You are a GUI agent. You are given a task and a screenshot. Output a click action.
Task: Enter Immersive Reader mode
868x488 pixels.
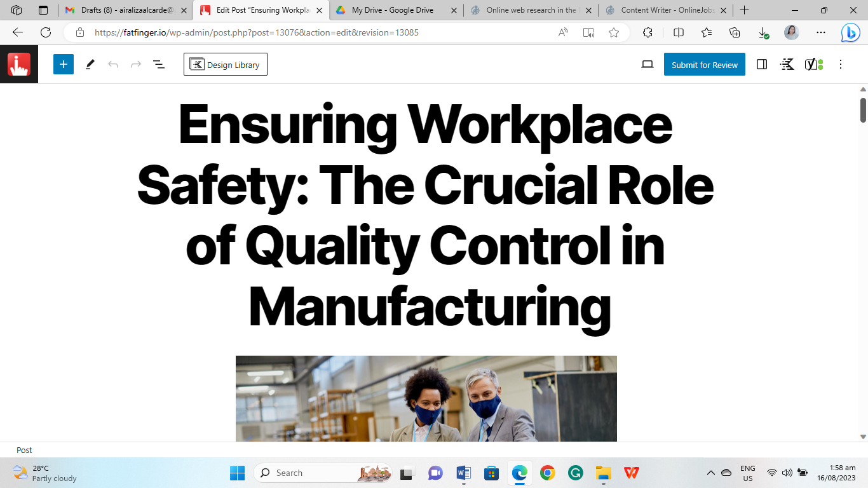588,32
